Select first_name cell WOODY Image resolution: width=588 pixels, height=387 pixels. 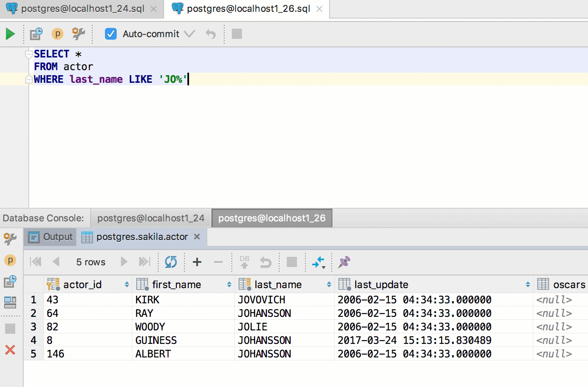(184, 327)
